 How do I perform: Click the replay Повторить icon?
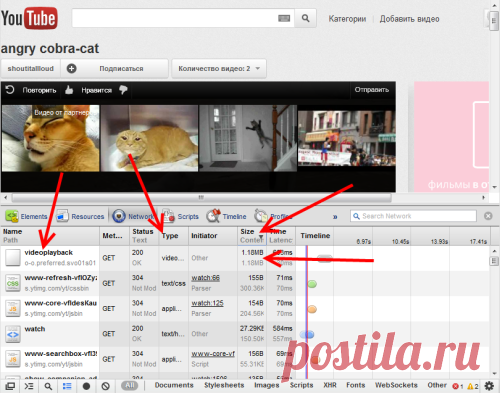click(x=10, y=90)
